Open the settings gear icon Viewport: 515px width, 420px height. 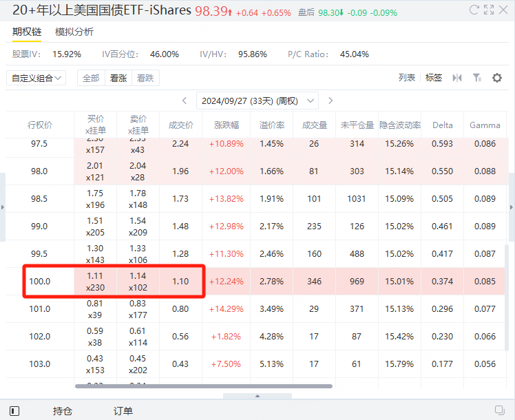pos(497,78)
